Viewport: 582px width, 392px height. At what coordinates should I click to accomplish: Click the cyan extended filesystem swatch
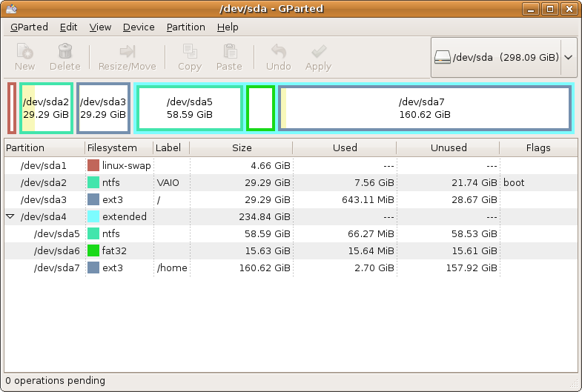tap(93, 216)
